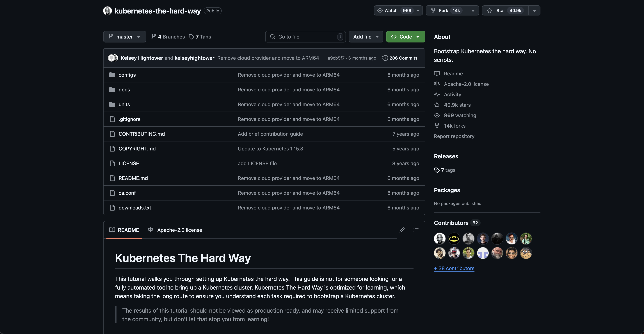Screen dimensions: 644x334
Task: View the 286 Commits history
Action: pyautogui.click(x=400, y=58)
